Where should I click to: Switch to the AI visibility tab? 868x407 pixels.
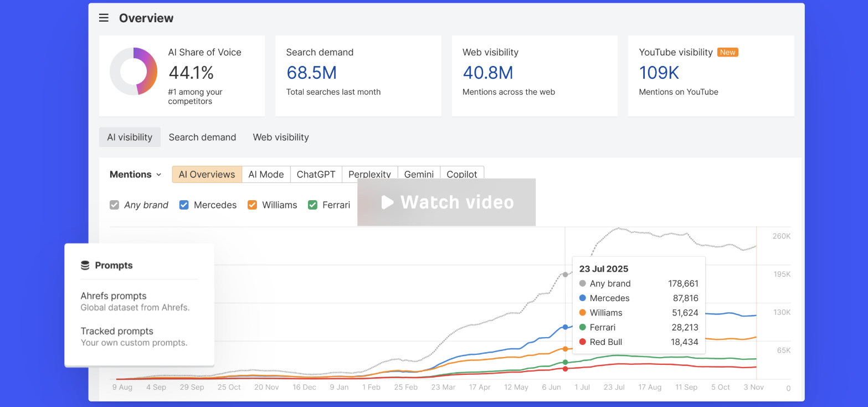(130, 137)
